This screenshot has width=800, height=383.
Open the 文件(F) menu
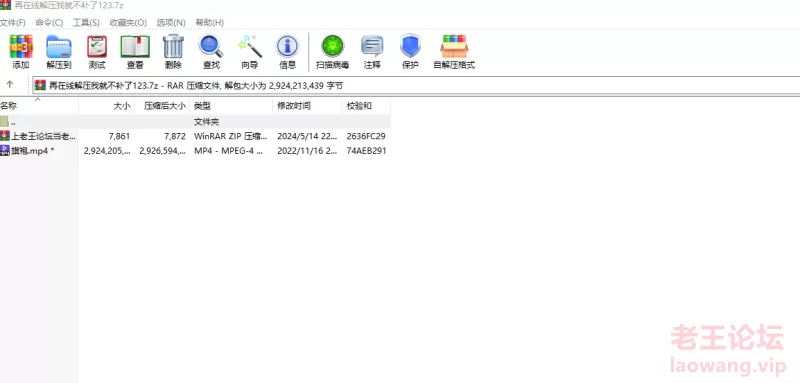[x=13, y=22]
